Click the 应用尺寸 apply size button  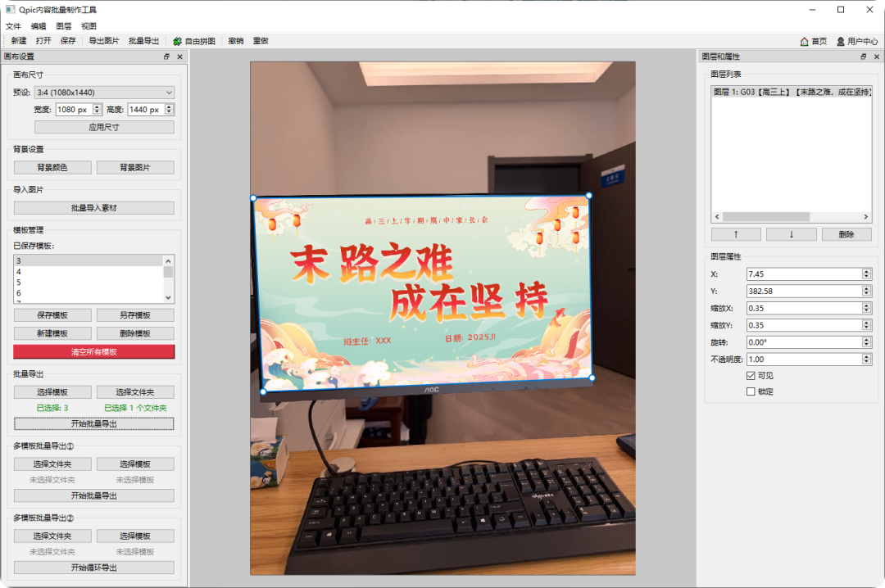[x=104, y=126]
